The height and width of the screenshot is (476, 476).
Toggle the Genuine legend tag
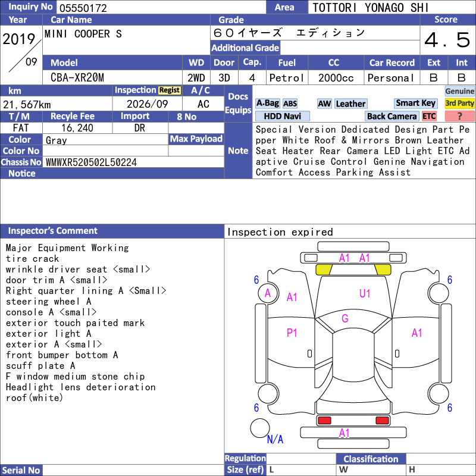click(459, 91)
